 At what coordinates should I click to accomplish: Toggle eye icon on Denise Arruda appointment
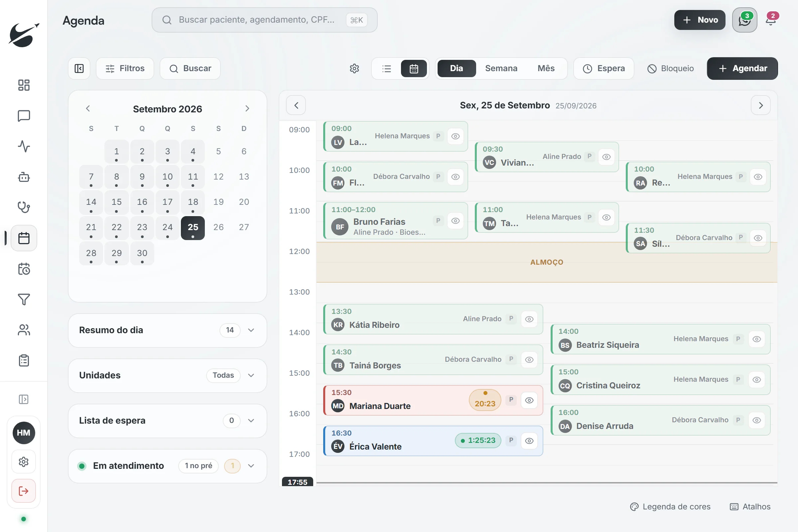click(757, 420)
